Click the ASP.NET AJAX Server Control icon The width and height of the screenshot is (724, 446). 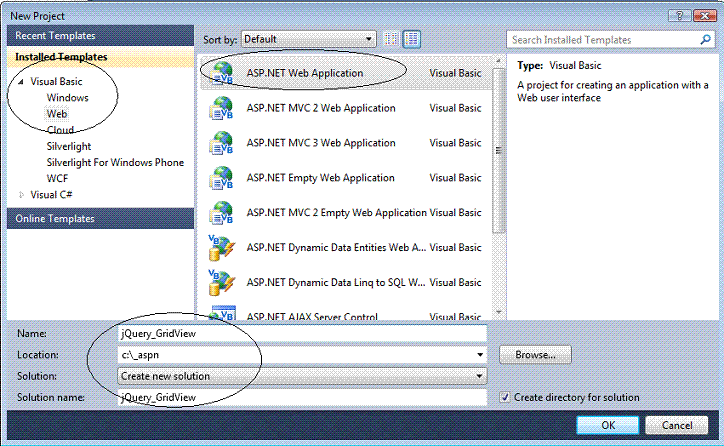point(222,313)
